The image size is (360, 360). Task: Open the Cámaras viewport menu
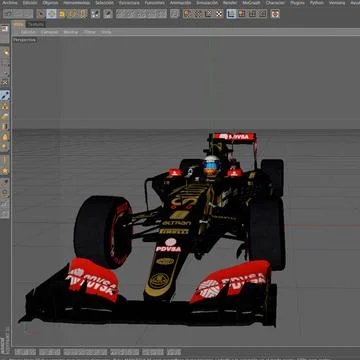[x=49, y=32]
